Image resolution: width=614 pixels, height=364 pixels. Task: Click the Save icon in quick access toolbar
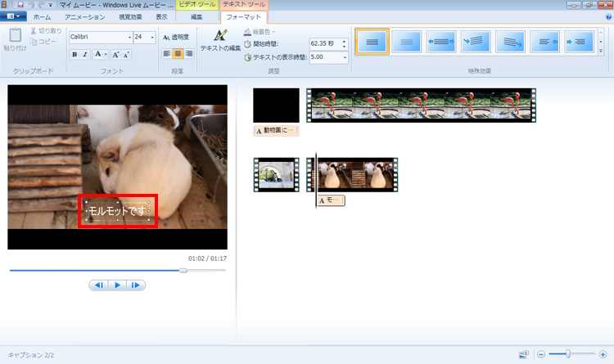(x=20, y=5)
